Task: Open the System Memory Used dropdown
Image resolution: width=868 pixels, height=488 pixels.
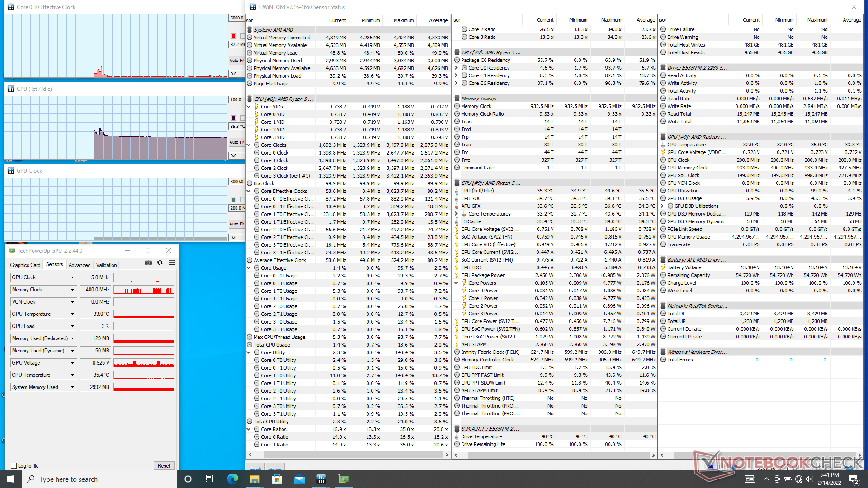Action: click(x=72, y=387)
